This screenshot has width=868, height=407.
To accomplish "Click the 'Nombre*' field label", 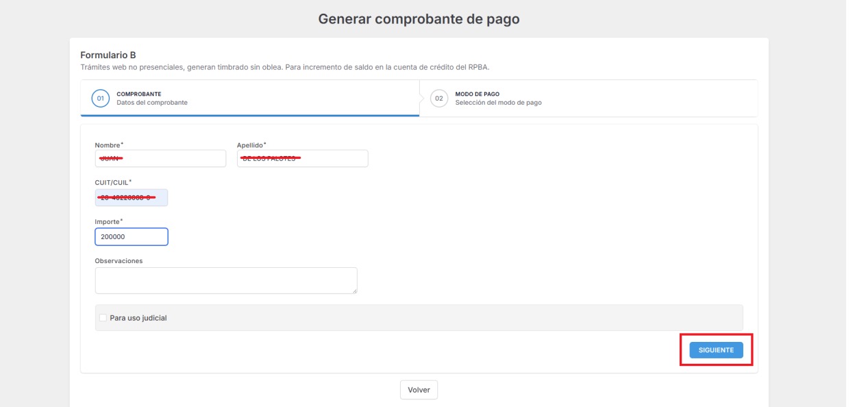I will [x=106, y=144].
